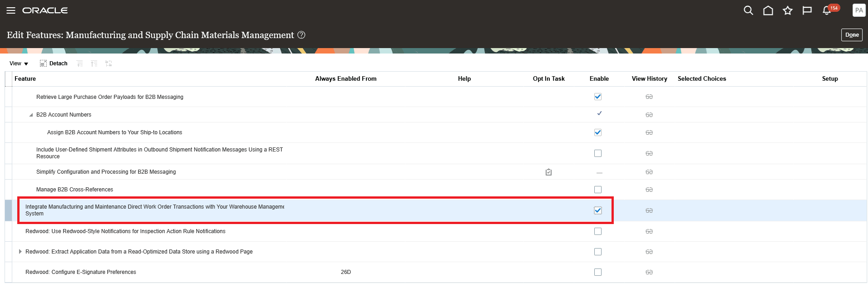Viewport: 868px width, 288px height.
Task: Click the Collapse toolbar icon
Action: [80, 63]
